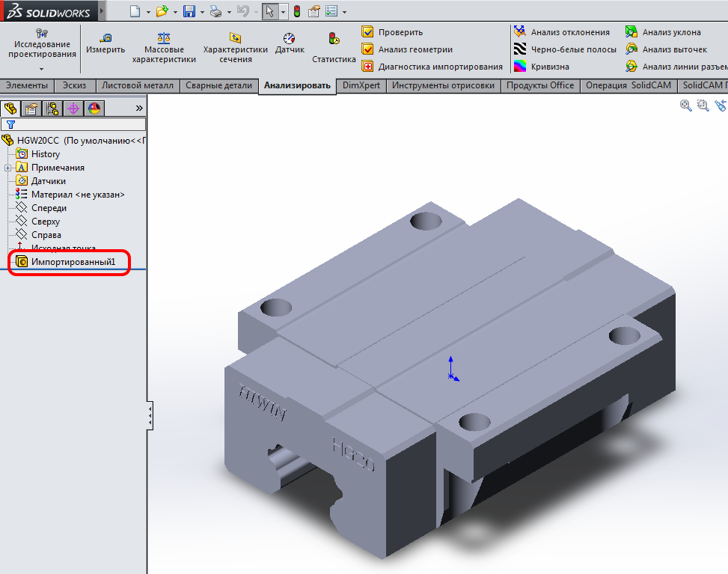Select the Сверху plane
The width and height of the screenshot is (728, 574).
point(38,222)
